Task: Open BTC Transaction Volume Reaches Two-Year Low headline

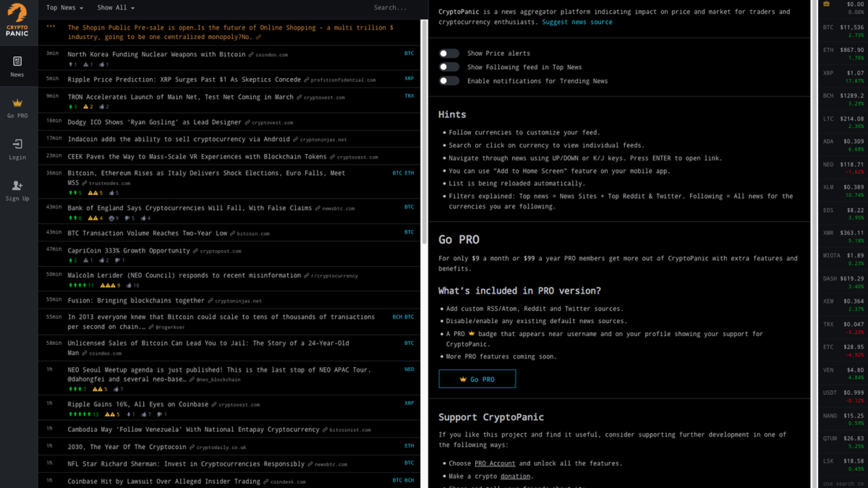Action: point(147,234)
